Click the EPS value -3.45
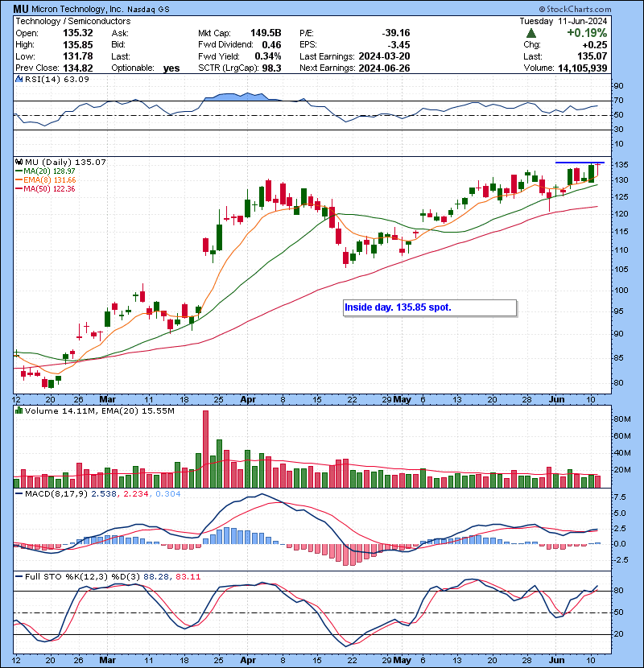This screenshot has height=668, width=644. point(398,45)
